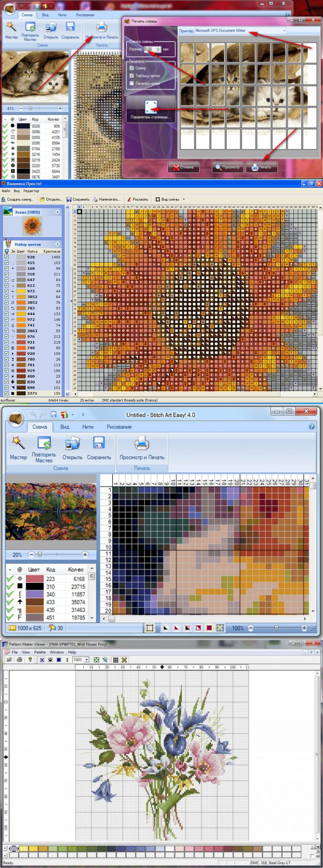The width and height of the screenshot is (323, 868).
Task: Open the Palette menu in Pattern Maker Viewer
Action: click(x=40, y=652)
